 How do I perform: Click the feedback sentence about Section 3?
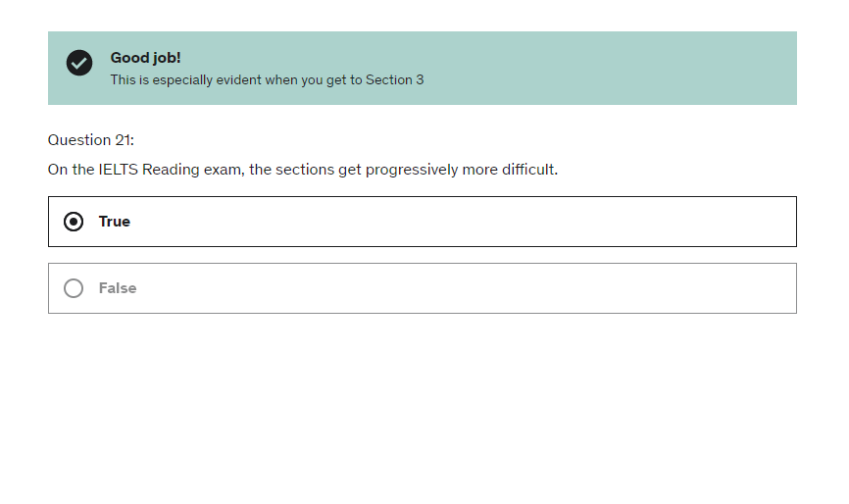click(x=267, y=79)
